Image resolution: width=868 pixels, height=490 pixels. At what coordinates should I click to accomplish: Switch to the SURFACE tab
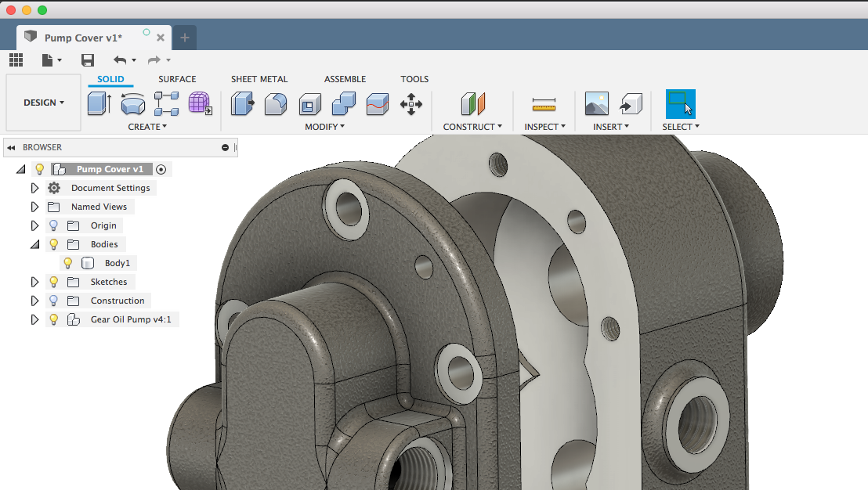point(177,79)
